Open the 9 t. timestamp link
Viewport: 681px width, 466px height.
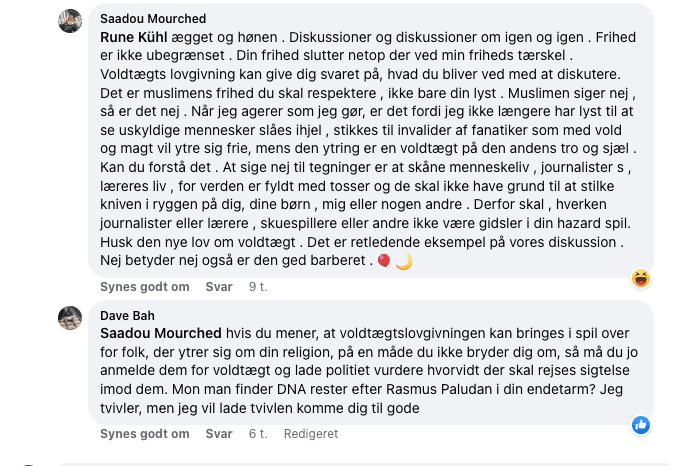tap(258, 287)
